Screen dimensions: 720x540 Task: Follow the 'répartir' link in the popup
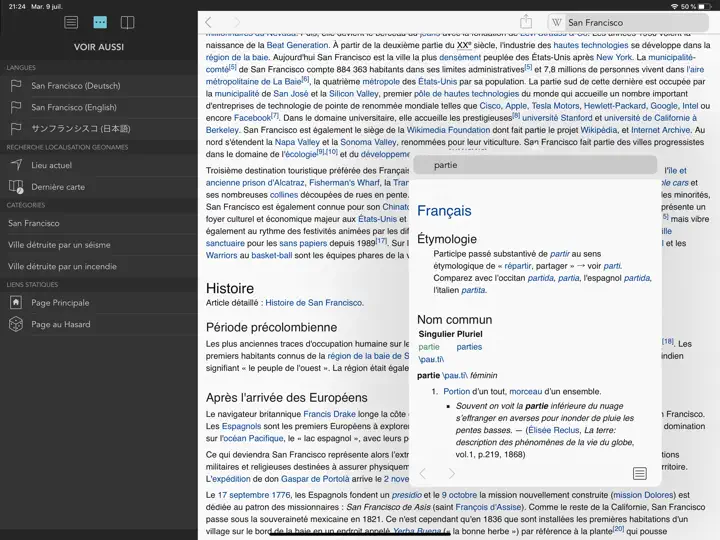tap(518, 266)
